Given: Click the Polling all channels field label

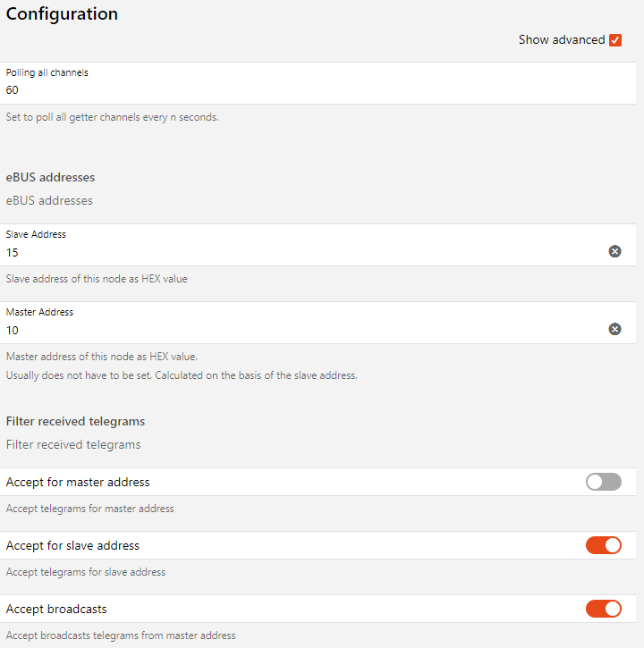Looking at the screenshot, I should 47,72.
